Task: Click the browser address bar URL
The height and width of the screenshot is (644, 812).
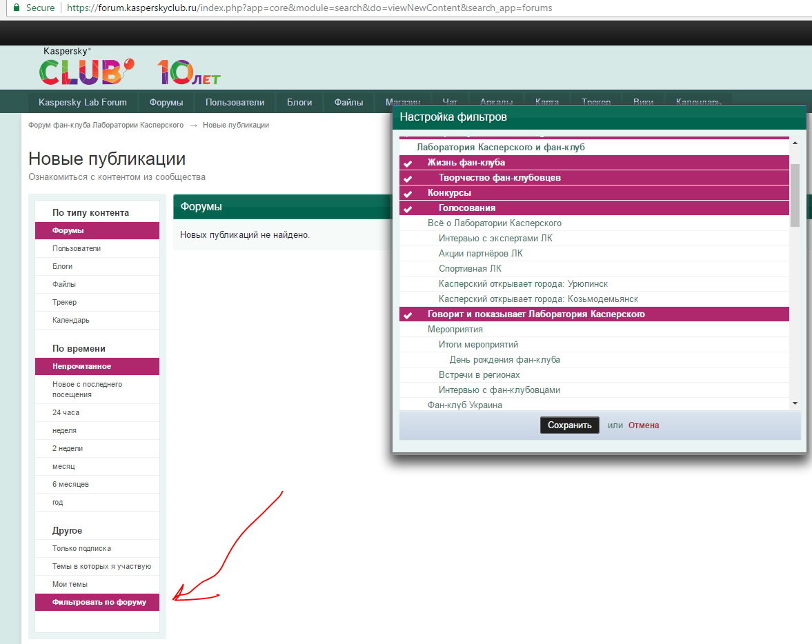Action: coord(309,8)
